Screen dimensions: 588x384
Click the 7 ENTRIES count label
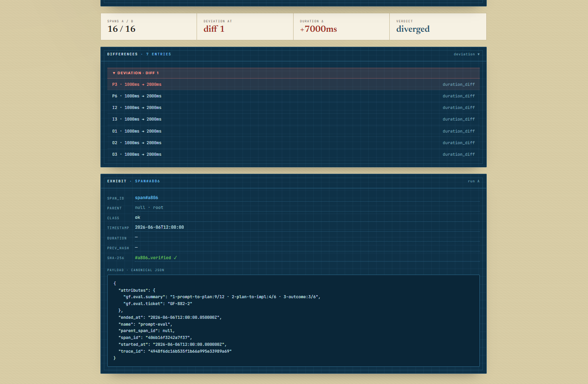158,54
